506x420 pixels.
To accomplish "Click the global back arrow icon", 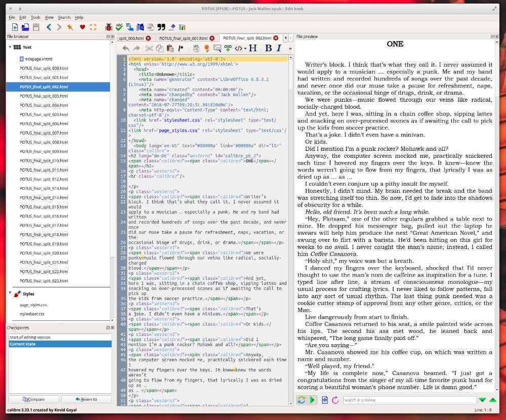I will [49, 27].
